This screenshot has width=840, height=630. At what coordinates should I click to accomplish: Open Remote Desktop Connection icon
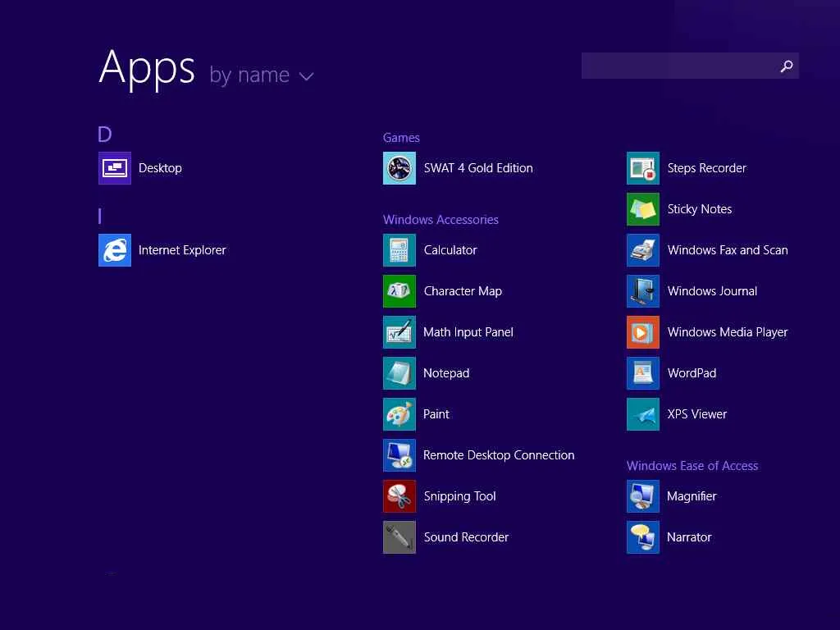(399, 455)
